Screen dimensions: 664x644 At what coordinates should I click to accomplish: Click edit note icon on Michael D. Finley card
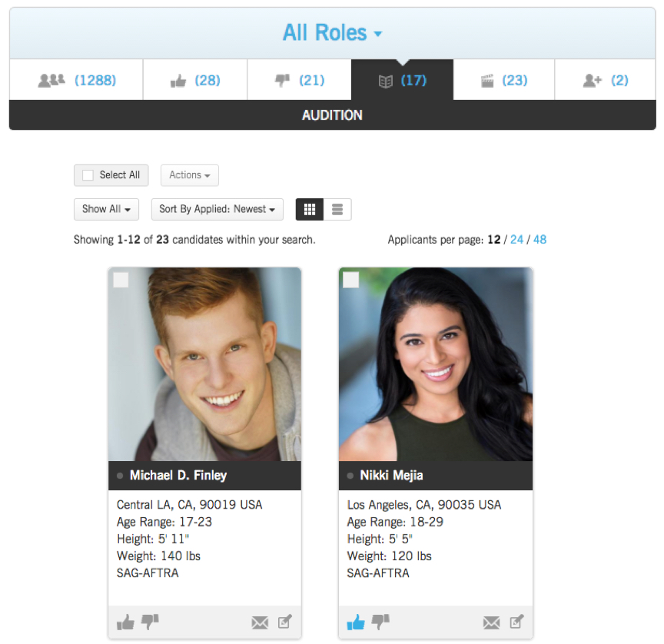pyautogui.click(x=285, y=622)
